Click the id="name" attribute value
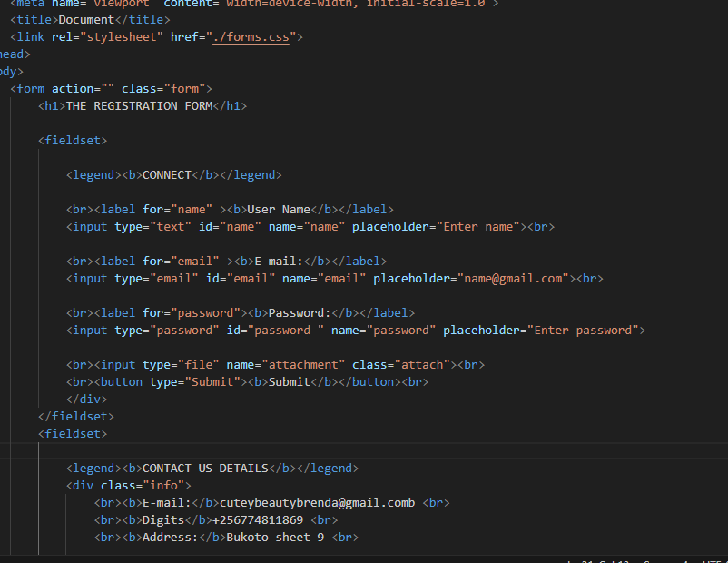728x563 pixels. pos(241,227)
